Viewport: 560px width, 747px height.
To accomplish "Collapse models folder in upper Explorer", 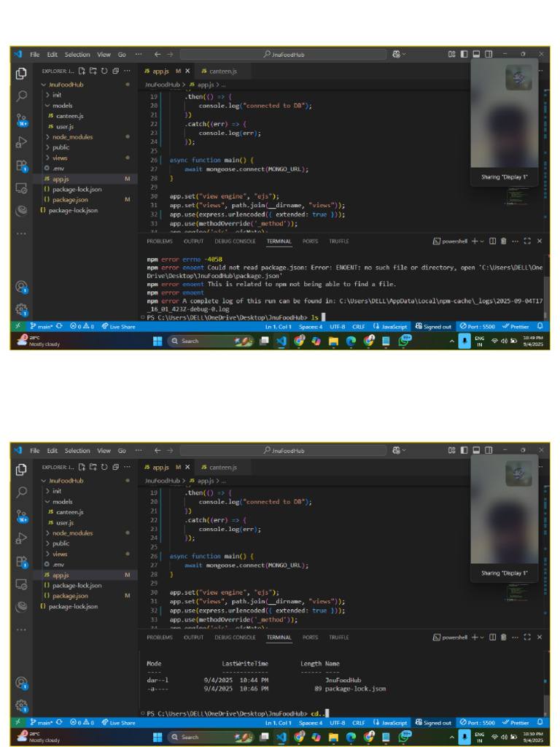I will click(x=47, y=105).
